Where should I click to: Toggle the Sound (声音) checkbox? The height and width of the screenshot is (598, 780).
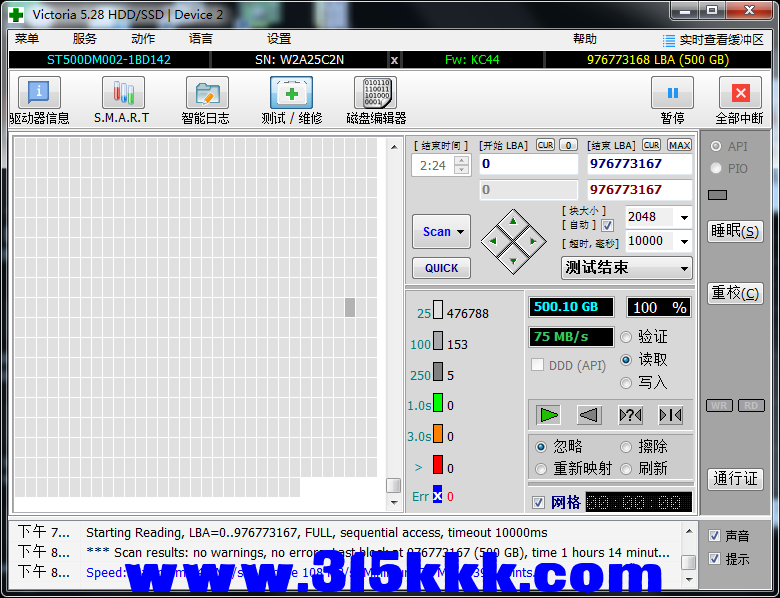coord(714,535)
